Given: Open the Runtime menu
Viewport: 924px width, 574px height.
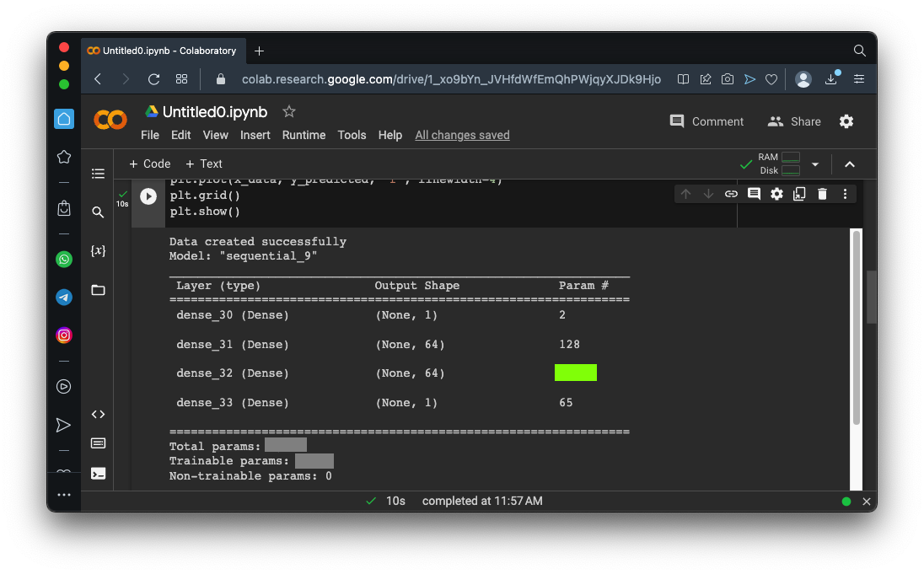Looking at the screenshot, I should (304, 135).
